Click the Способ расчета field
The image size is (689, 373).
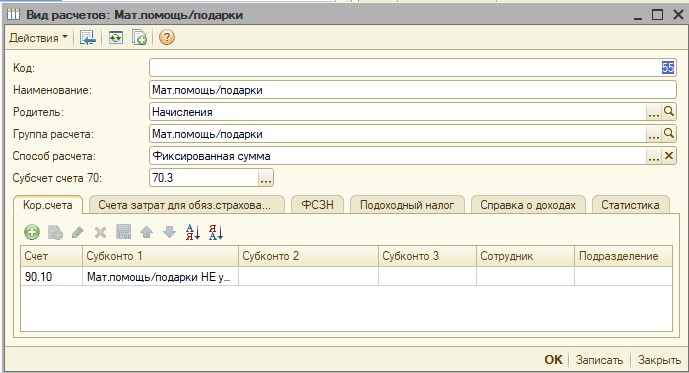[398, 156]
